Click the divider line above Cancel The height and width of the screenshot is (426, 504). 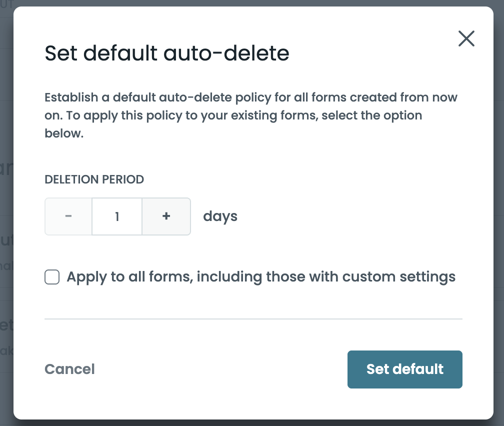tap(253, 318)
